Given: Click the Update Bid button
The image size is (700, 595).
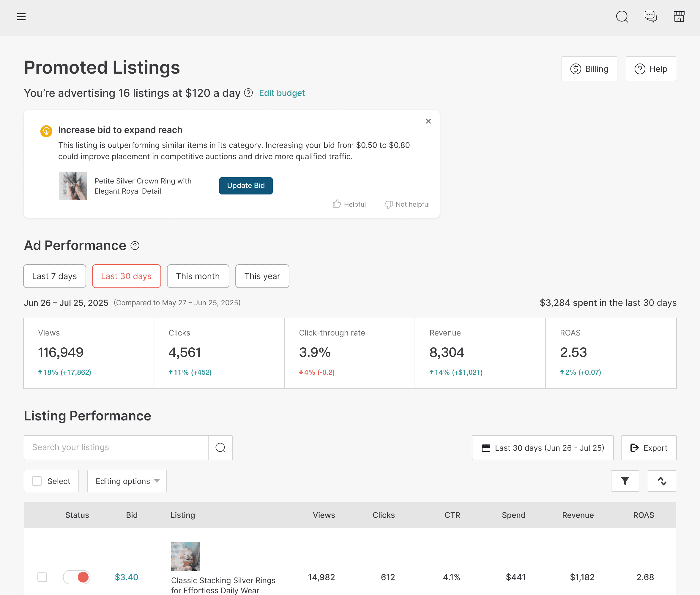Looking at the screenshot, I should (x=246, y=186).
